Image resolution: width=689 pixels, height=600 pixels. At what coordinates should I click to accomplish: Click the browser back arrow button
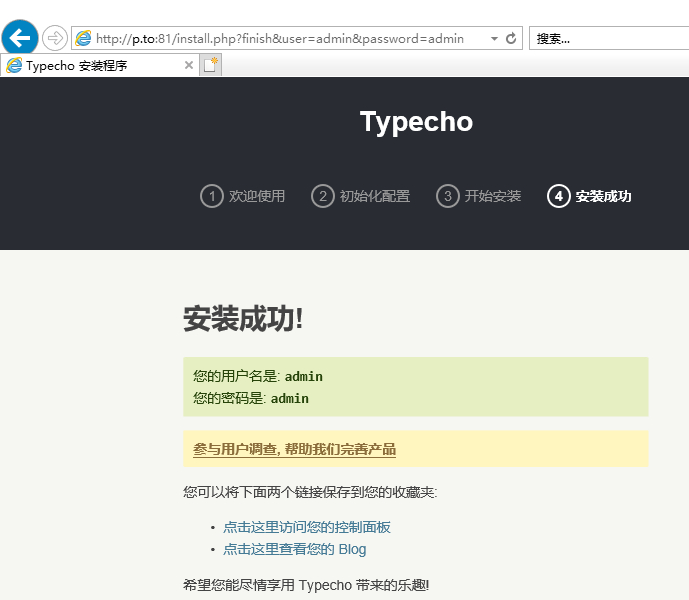click(x=20, y=38)
